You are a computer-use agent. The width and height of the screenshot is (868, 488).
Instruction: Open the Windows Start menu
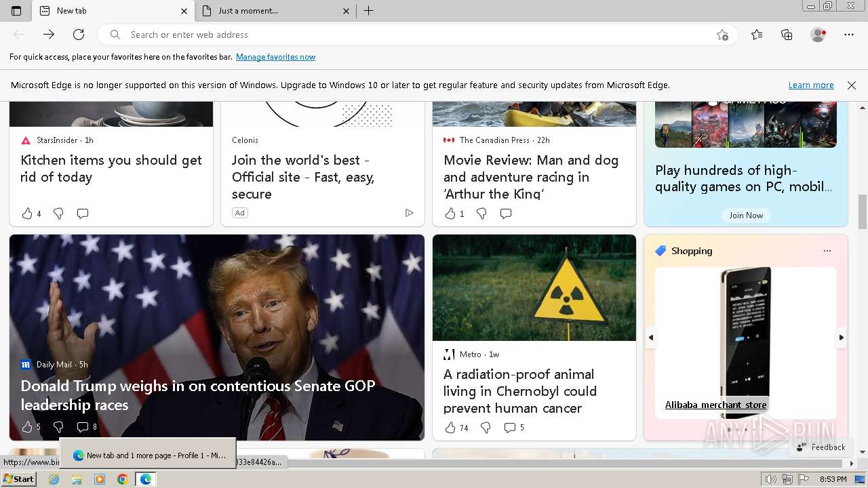pyautogui.click(x=18, y=479)
